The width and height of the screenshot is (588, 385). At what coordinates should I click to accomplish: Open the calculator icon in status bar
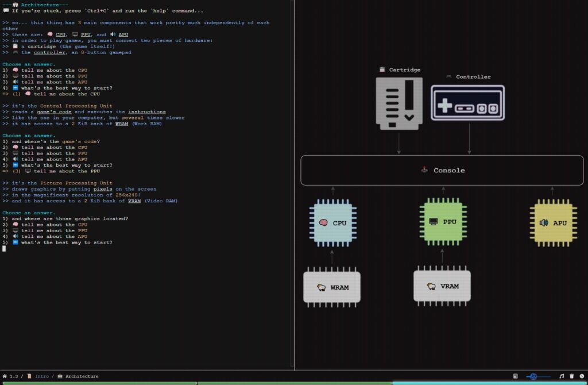point(515,376)
